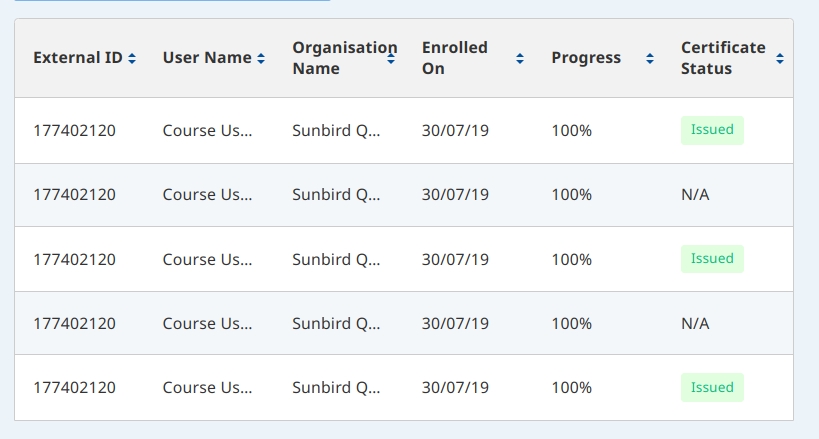Click the N/A certificate status in second row
Image resolution: width=819 pixels, height=439 pixels.
(695, 195)
